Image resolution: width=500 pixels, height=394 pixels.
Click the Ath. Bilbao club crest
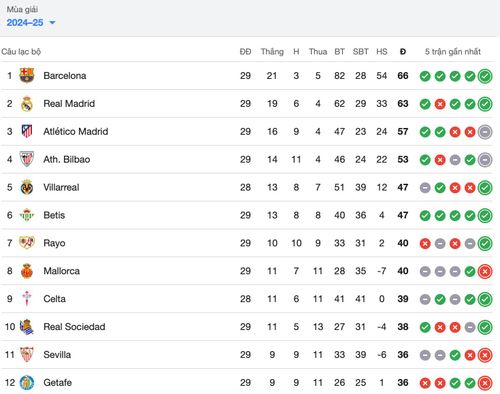pyautogui.click(x=27, y=159)
